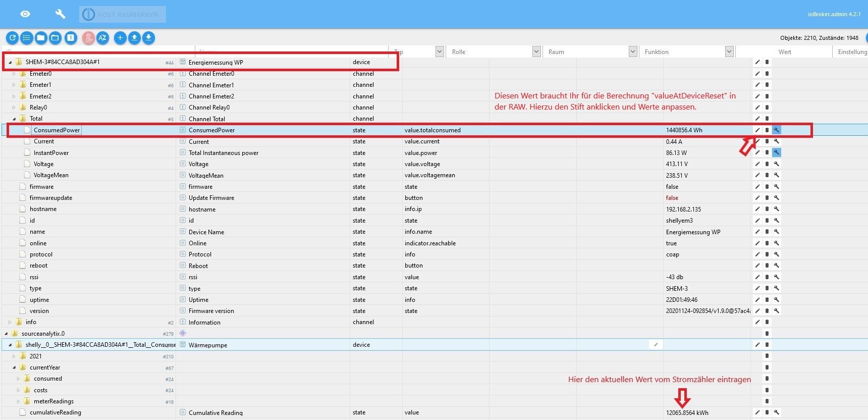This screenshot has width=868, height=420.
Task: Click the value 1440856.4 Wh
Action: tap(684, 130)
